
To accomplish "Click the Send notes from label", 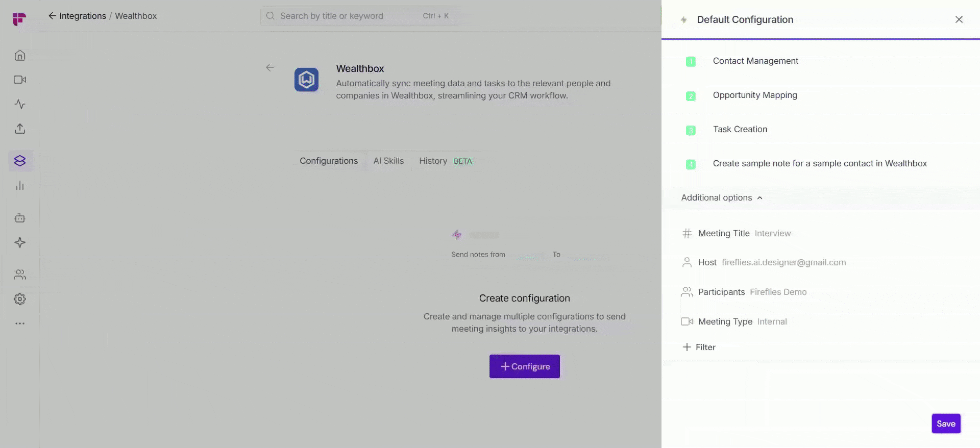I will pyautogui.click(x=478, y=254).
